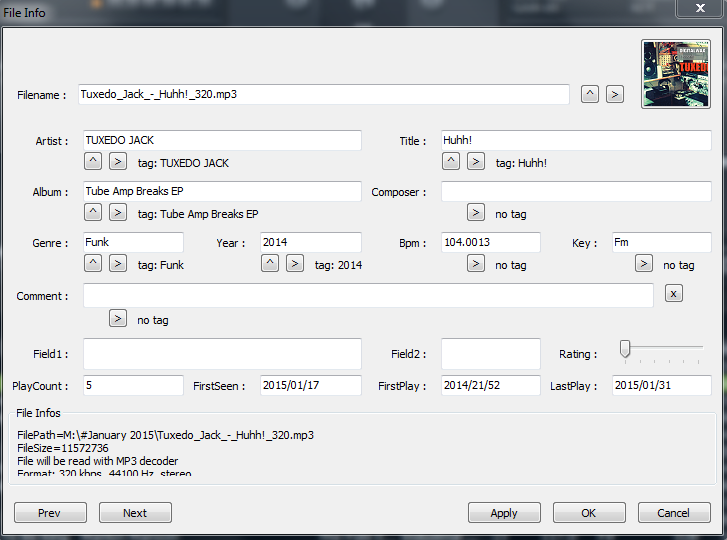The width and height of the screenshot is (727, 540).
Task: Click into the Year field showing 2014
Action: point(311,242)
